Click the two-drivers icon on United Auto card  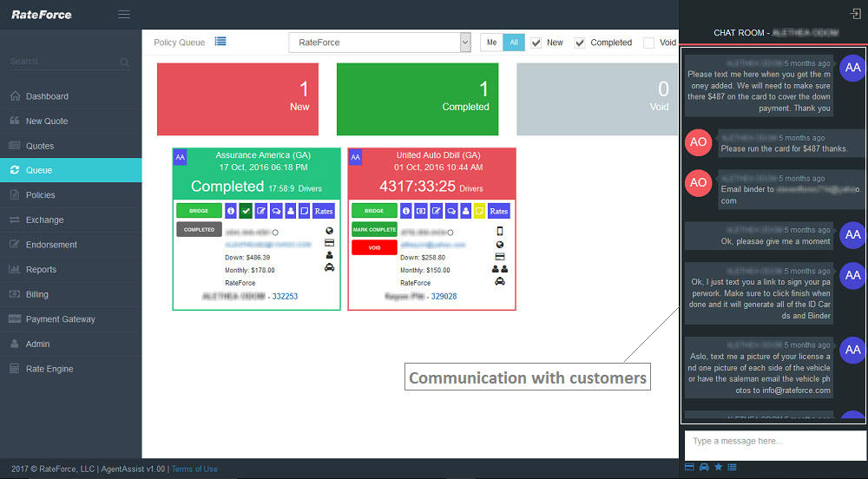500,269
